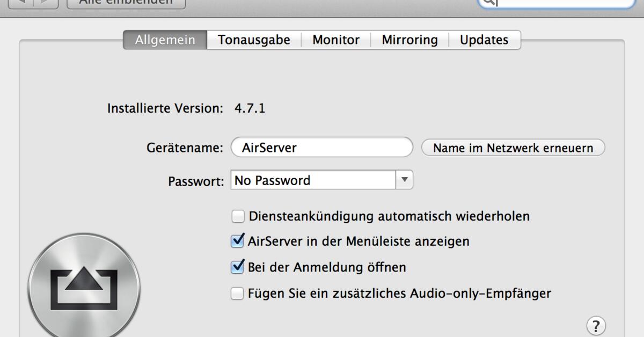Enable the zusätzliches Audio-only-Empfänger checkbox
Screen dimensions: 644x337
(237, 294)
